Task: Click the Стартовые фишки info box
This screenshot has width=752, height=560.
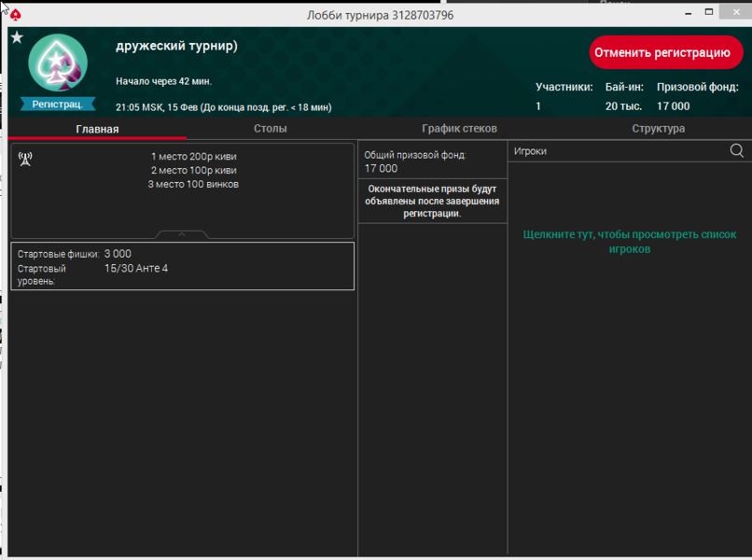Action: (182, 266)
